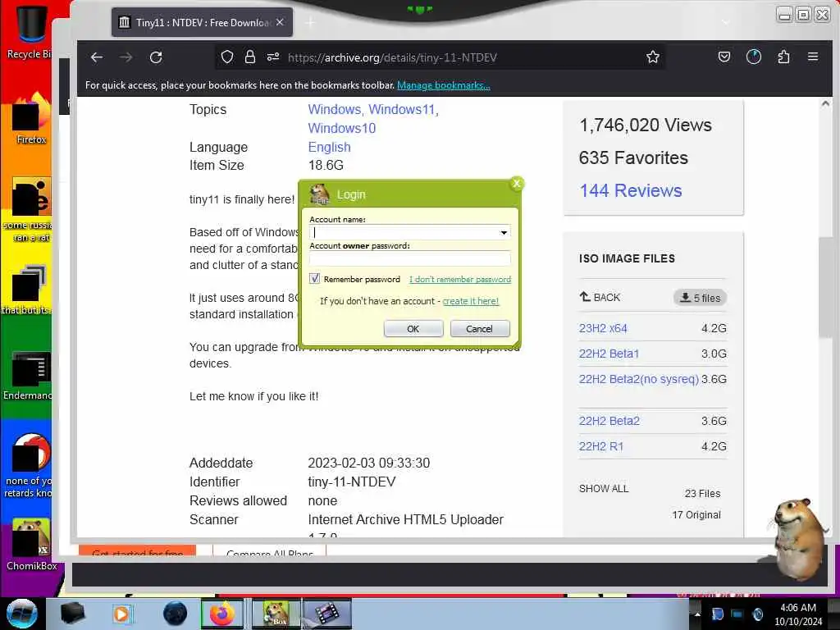Open media player taskbar icon
Viewport: 840px width, 630px height.
[121, 614]
